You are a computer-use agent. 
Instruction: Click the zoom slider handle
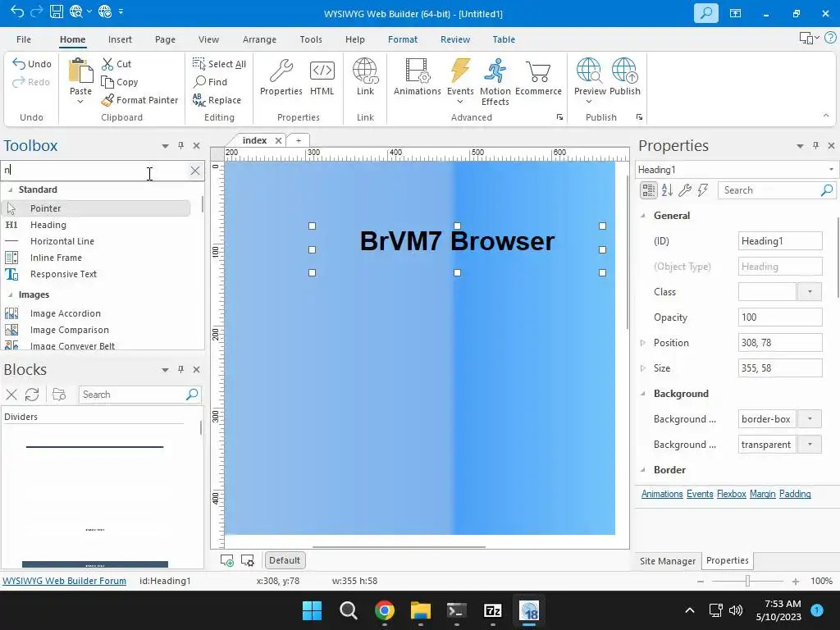pos(748,581)
